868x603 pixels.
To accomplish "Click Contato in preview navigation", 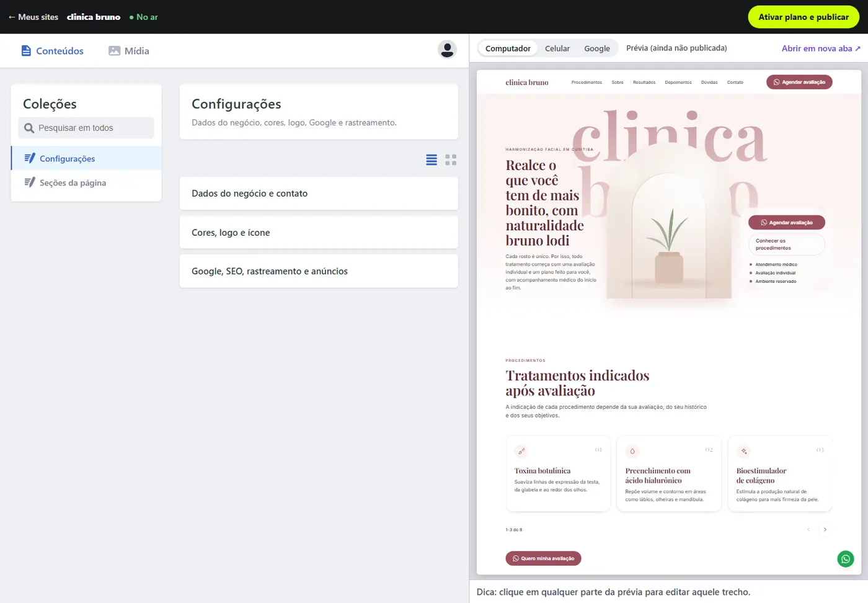I will coord(735,83).
